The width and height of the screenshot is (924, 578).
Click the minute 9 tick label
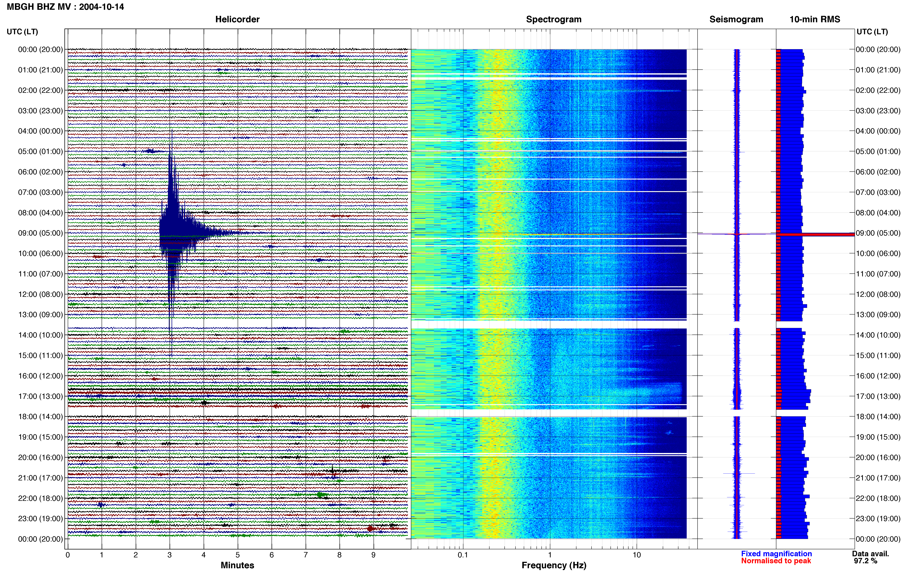click(373, 555)
